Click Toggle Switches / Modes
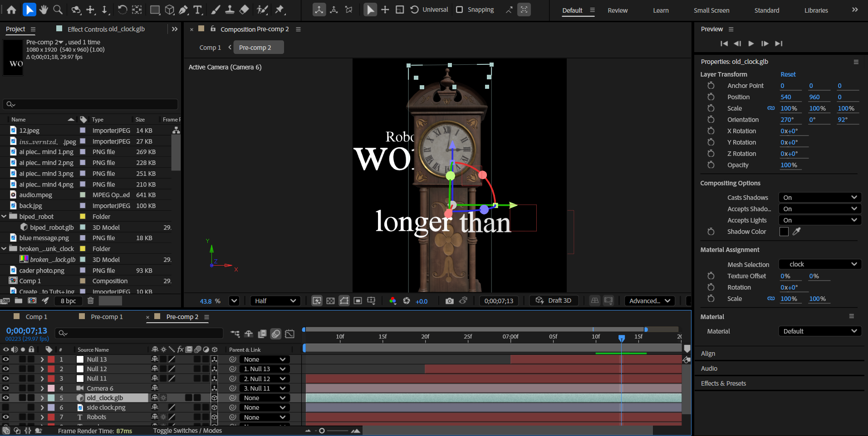Viewport: 868px width, 436px height. pyautogui.click(x=187, y=431)
